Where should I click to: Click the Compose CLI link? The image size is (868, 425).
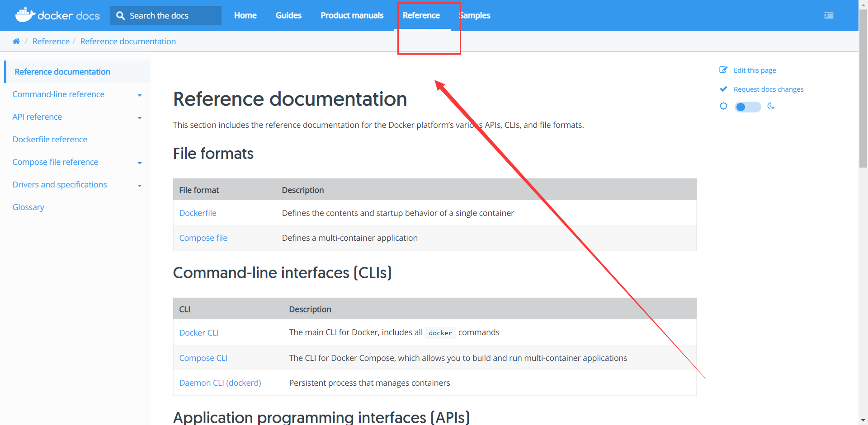pyautogui.click(x=203, y=358)
